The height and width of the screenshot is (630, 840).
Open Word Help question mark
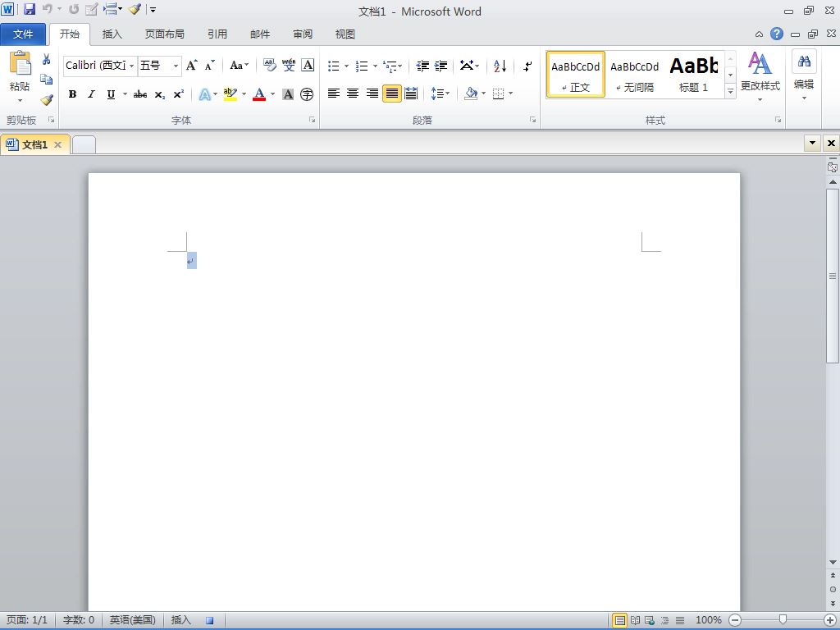click(776, 34)
